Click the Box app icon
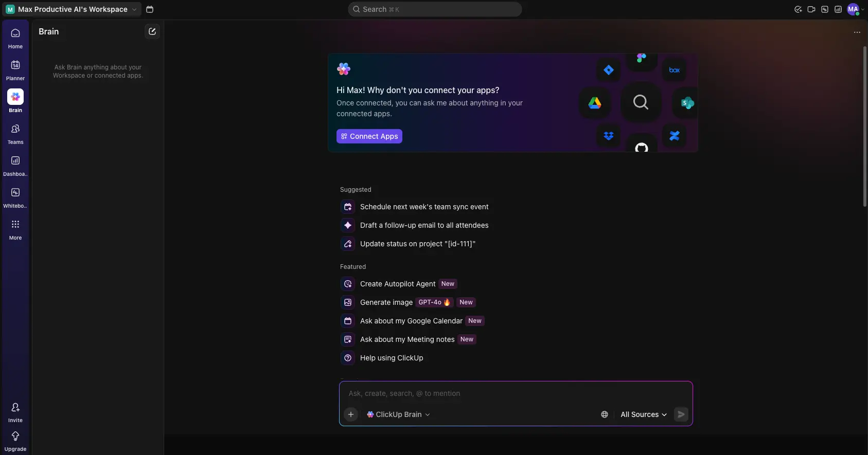The image size is (868, 455). click(675, 70)
